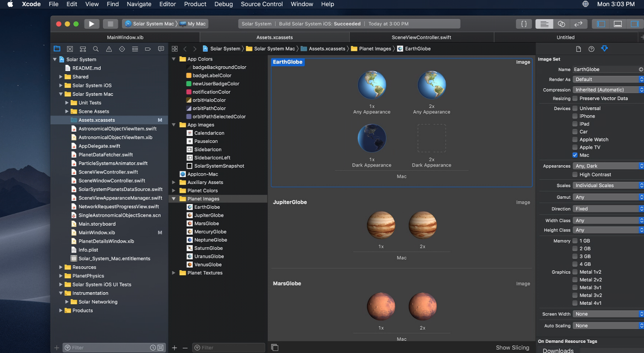Open the Appearances dropdown
Image resolution: width=644 pixels, height=353 pixels.
(x=608, y=166)
